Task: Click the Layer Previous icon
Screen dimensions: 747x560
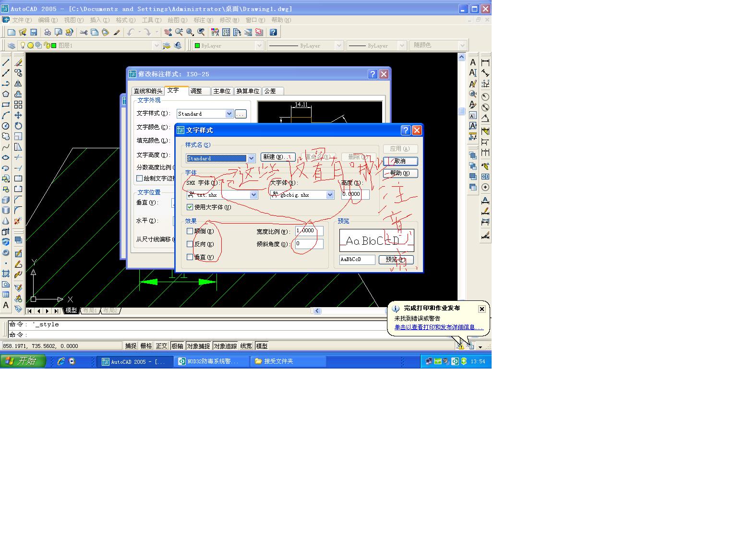Action: tap(178, 45)
